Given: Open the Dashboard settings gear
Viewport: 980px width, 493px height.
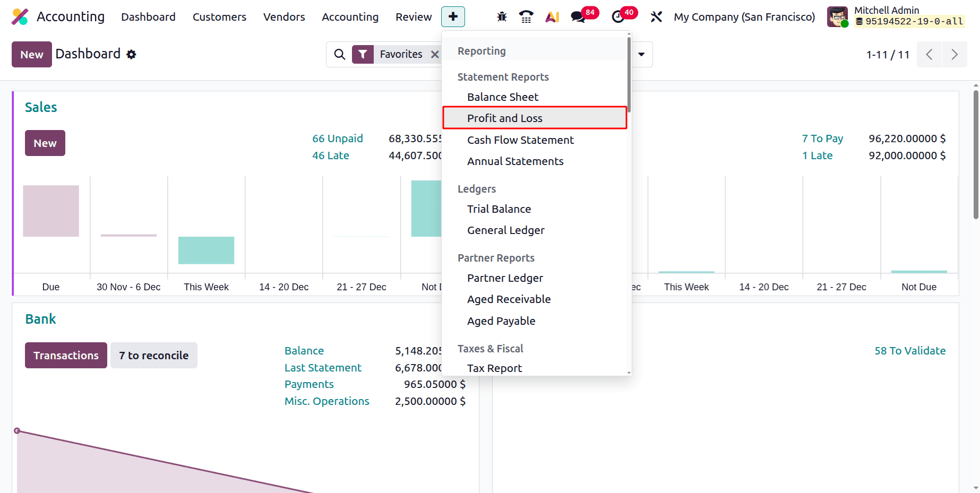Looking at the screenshot, I should pos(131,54).
